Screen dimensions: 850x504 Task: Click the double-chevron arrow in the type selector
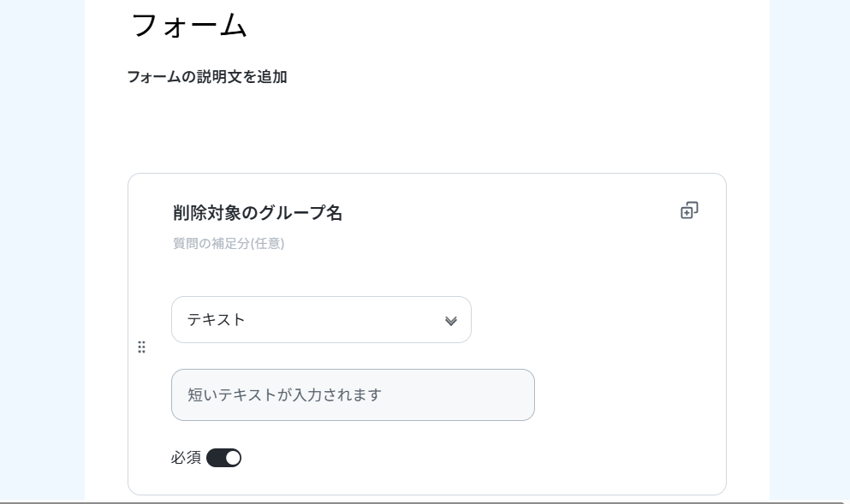point(451,321)
